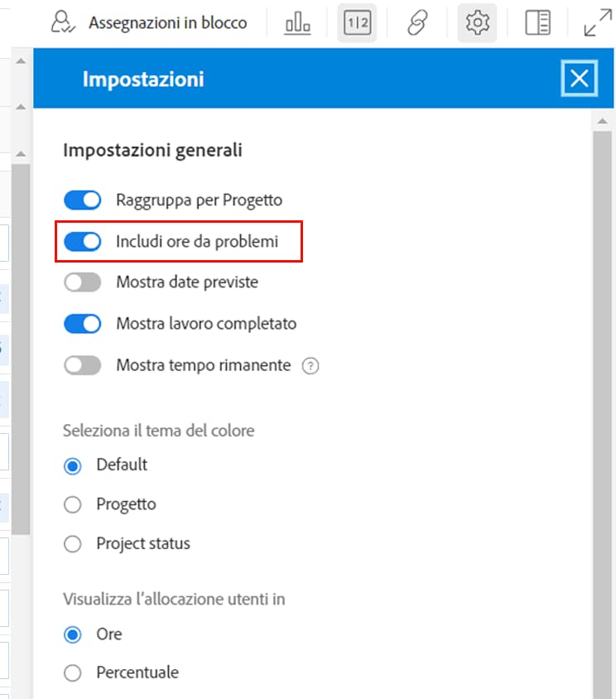Close the Impostazioni panel

click(x=579, y=79)
